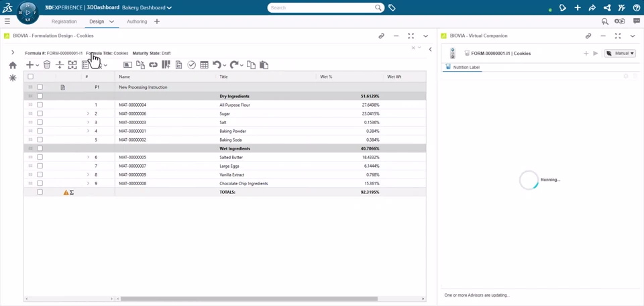Click the text box toolbar icon

coord(127,65)
